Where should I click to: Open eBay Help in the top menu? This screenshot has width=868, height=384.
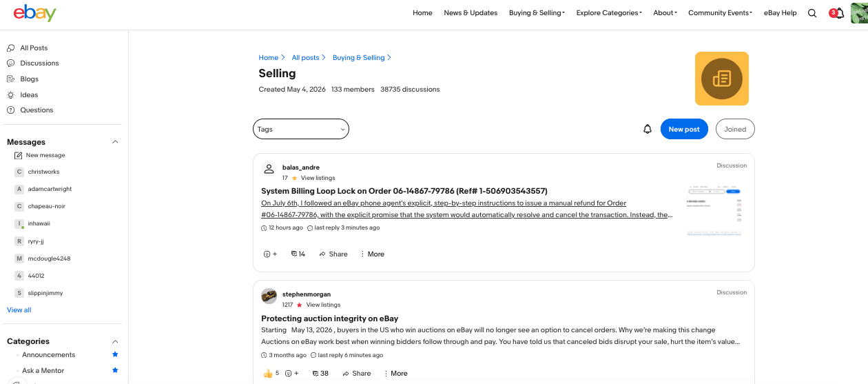[781, 13]
